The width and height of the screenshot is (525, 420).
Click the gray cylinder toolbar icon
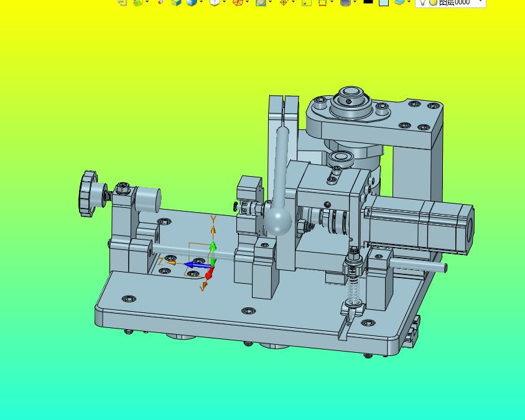click(345, 2)
